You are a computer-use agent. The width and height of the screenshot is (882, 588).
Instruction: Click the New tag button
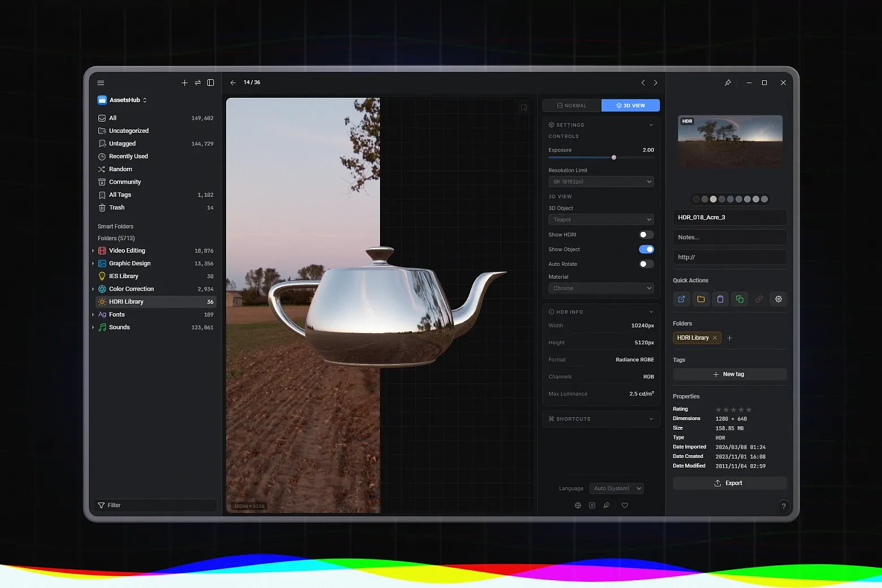click(x=729, y=374)
